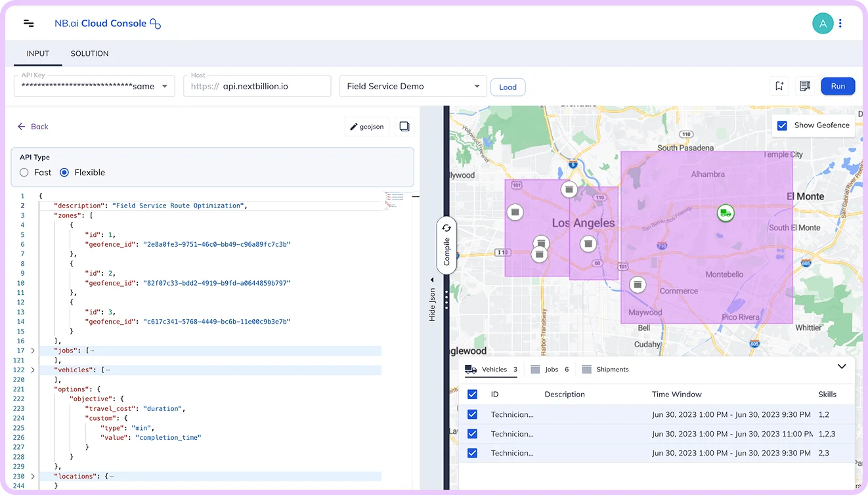Click the Run button
Image resolution: width=868 pixels, height=495 pixels.
point(838,86)
